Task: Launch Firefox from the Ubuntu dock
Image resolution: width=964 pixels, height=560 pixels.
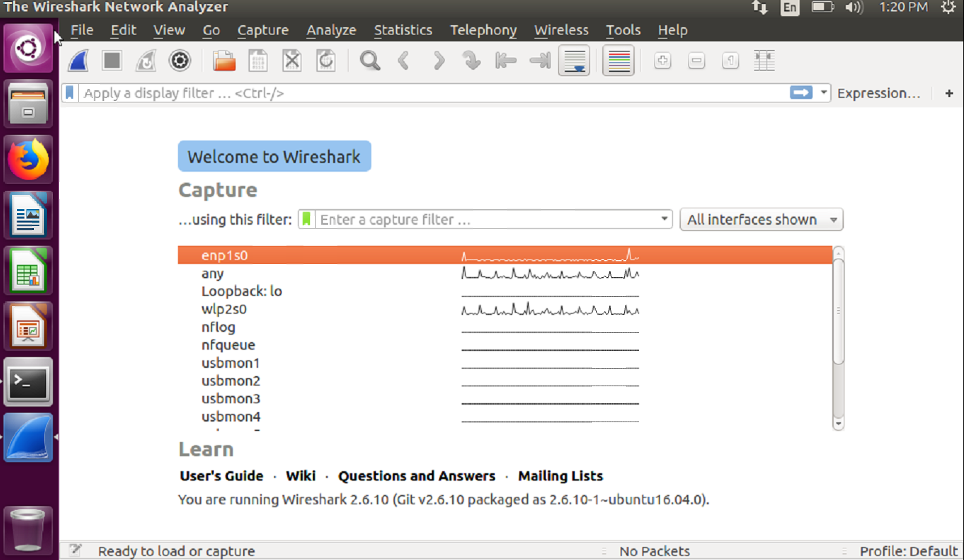Action: point(29,160)
